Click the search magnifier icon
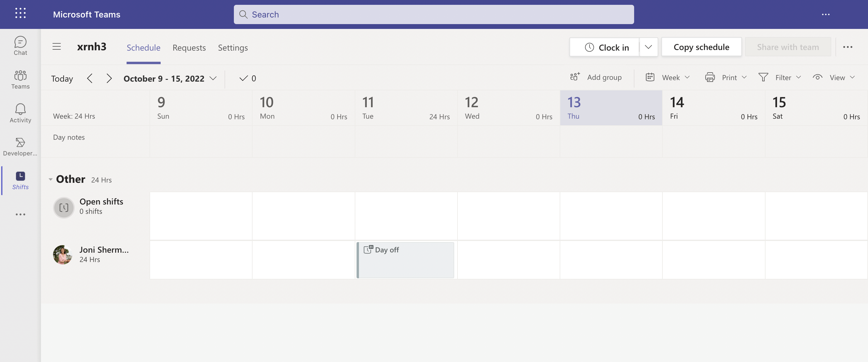Viewport: 868px width, 362px height. (243, 14)
